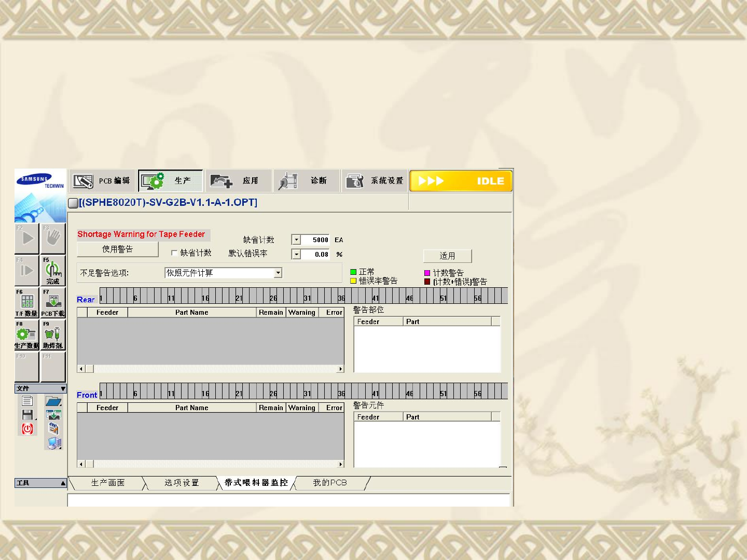Open the 应用 application module
747x560 pixels.
(x=238, y=181)
